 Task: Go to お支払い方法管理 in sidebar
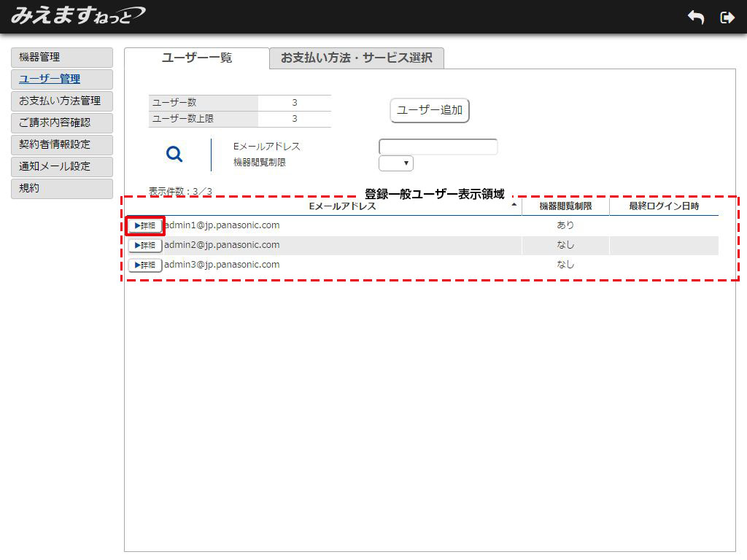tap(62, 101)
